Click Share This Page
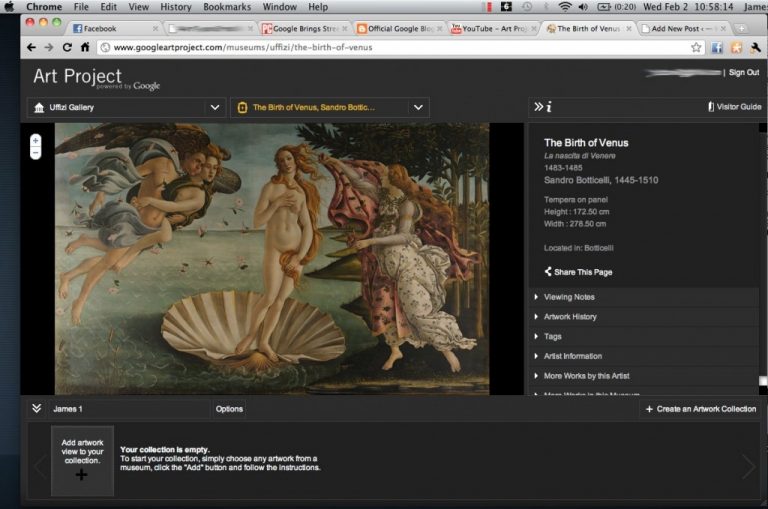The width and height of the screenshot is (768, 509). click(578, 272)
